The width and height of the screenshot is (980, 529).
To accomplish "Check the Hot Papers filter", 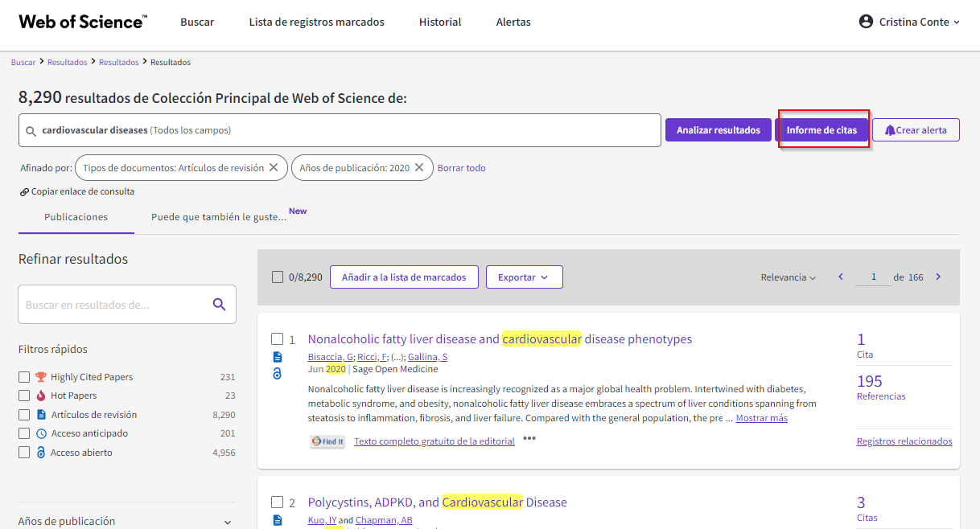I will pos(24,396).
